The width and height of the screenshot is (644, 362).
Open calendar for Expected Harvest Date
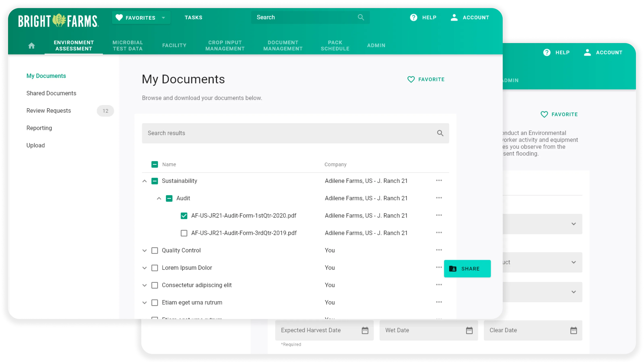coord(365,330)
